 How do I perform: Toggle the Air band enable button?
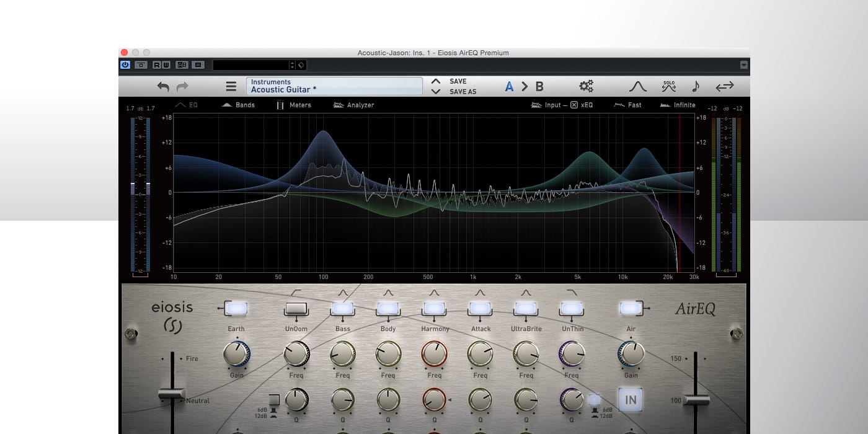[630, 308]
